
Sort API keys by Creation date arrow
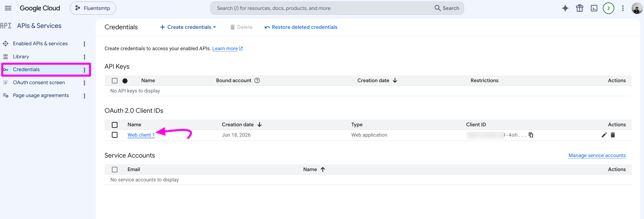395,81
